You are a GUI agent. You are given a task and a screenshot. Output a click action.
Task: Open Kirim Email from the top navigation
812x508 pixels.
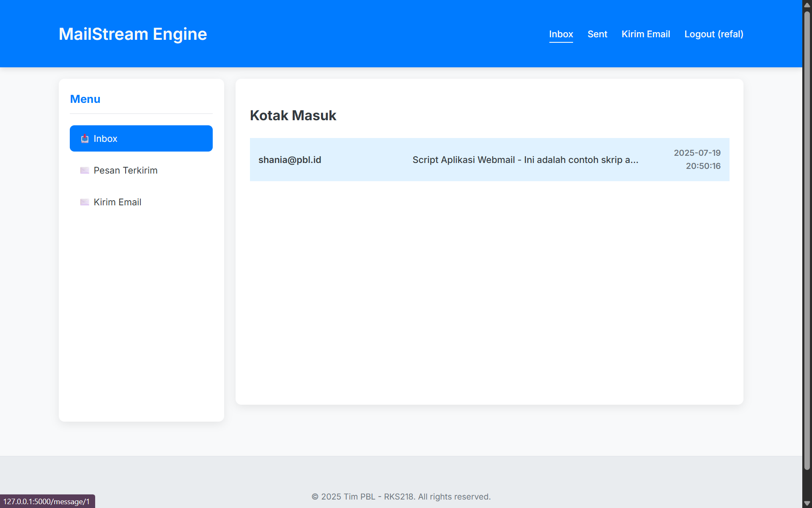click(645, 34)
